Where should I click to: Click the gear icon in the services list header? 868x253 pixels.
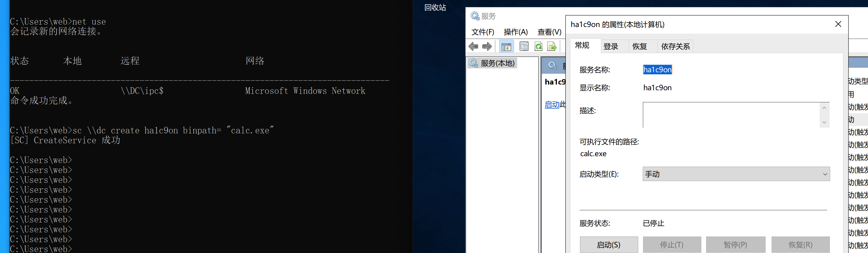(553, 65)
